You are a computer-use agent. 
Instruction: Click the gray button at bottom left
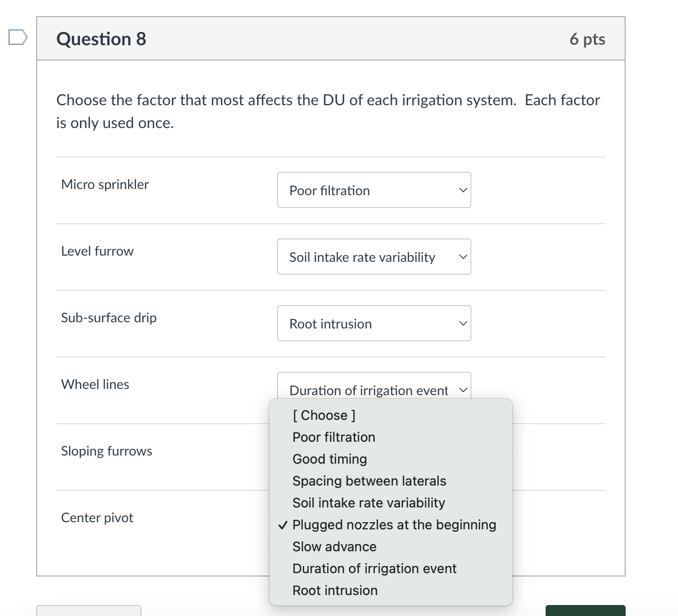pyautogui.click(x=89, y=612)
